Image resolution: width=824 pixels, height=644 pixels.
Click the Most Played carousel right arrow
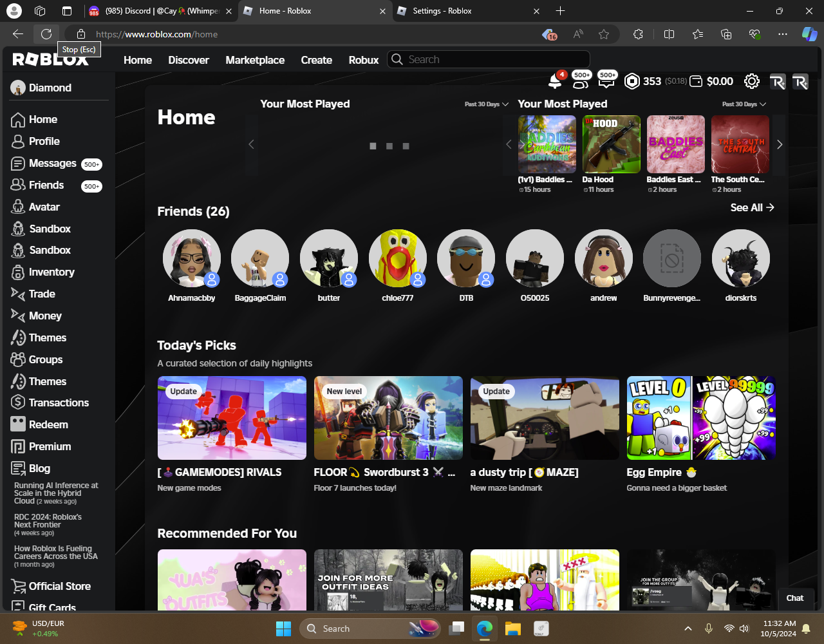pos(780,145)
